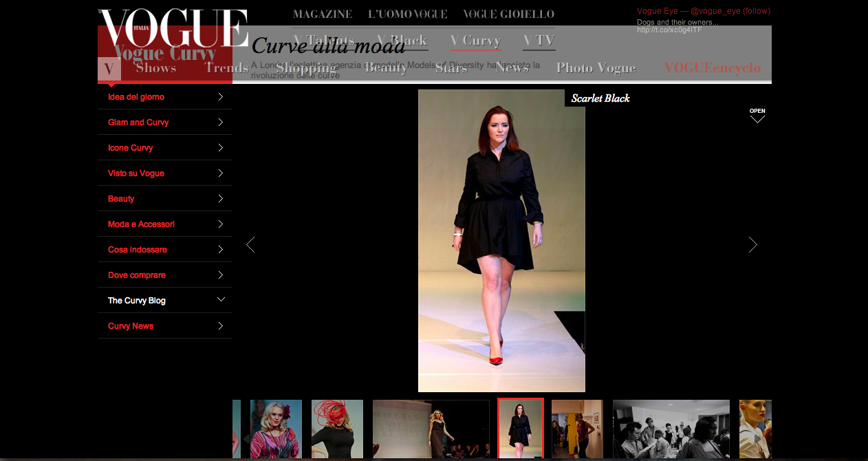Open Dove comprare link
Screen dimensions: 868x461
(x=137, y=275)
